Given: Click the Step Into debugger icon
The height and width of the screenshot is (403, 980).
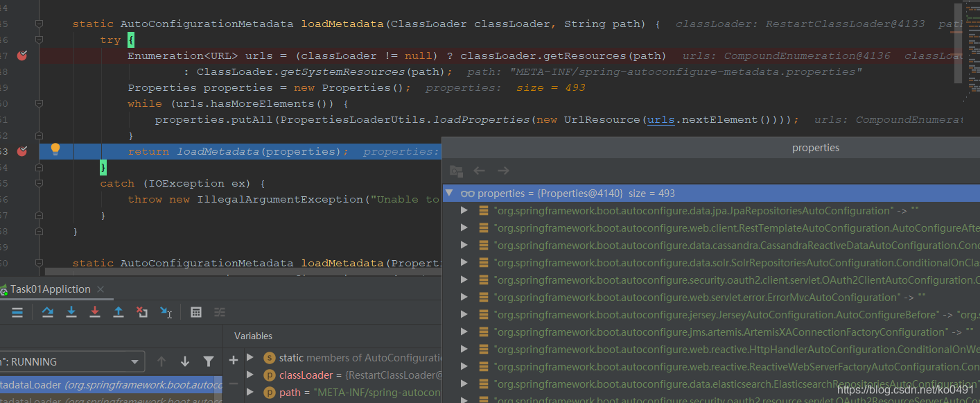Looking at the screenshot, I should point(71,312).
